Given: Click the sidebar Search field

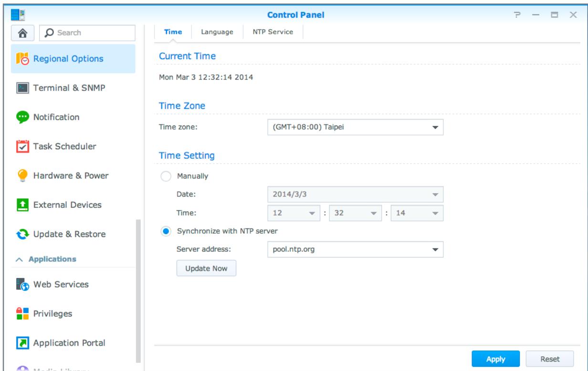Looking at the screenshot, I should pos(87,33).
